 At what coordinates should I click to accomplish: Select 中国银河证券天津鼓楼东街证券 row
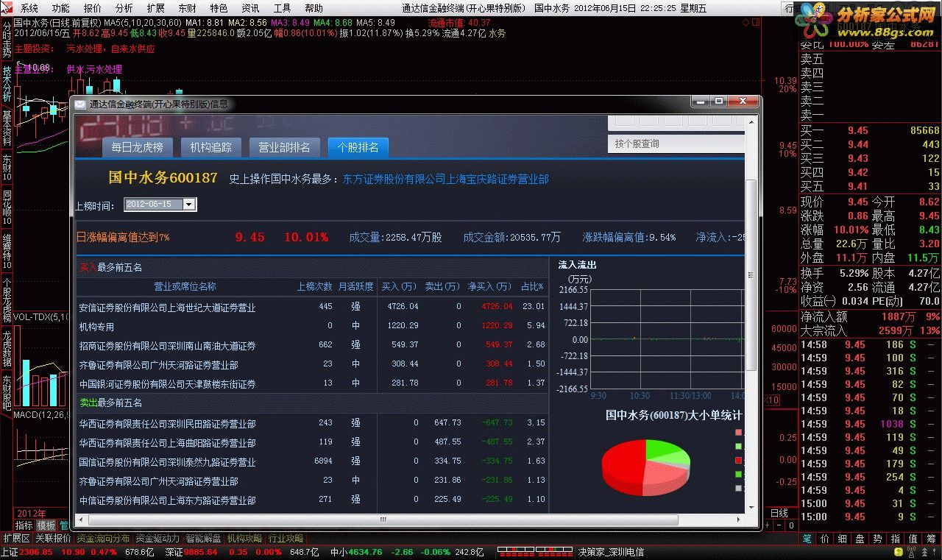pos(312,383)
